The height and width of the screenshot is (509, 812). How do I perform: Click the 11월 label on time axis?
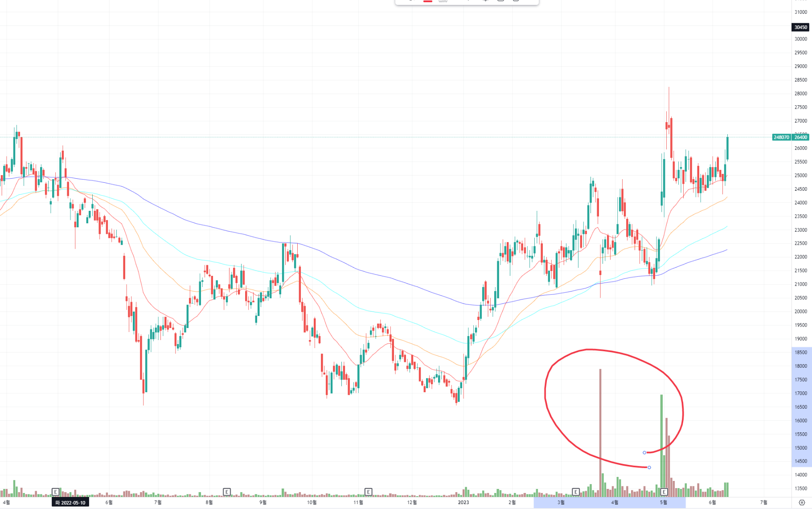[358, 502]
